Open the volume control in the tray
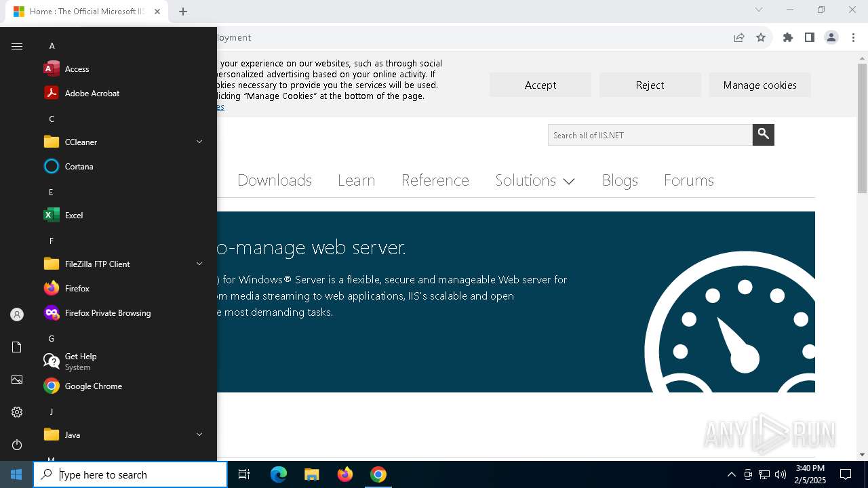Screen dimensions: 868x488 click(x=781, y=474)
